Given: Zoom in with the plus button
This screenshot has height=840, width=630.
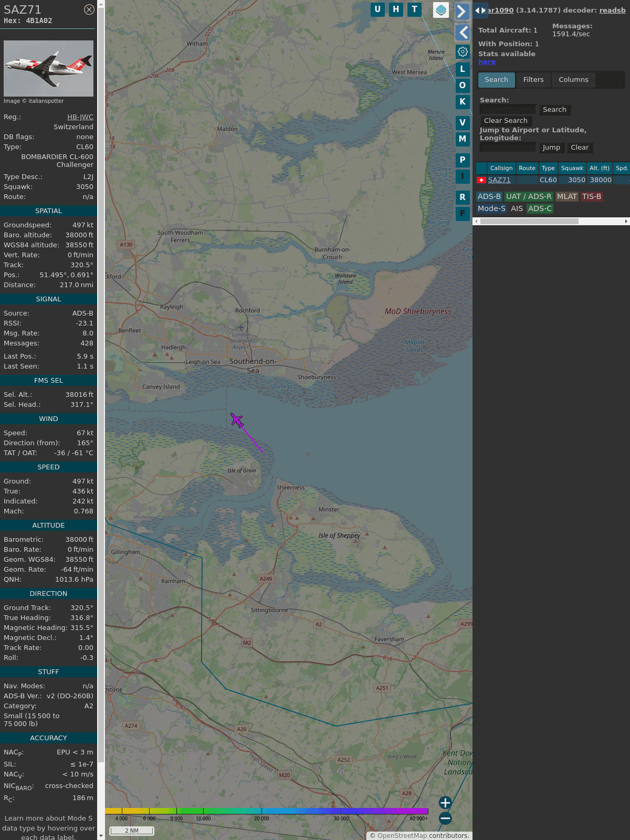Looking at the screenshot, I should point(445,803).
